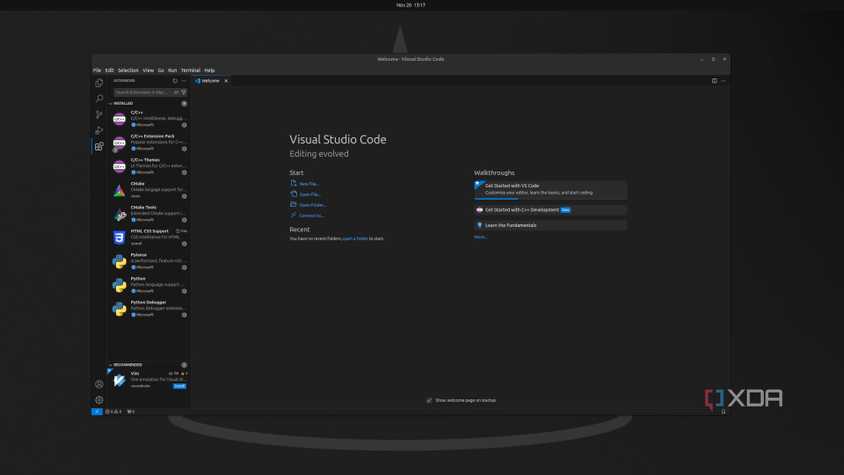This screenshot has height=475, width=844.
Task: Open the Explorer view in activity bar
Action: [x=99, y=83]
